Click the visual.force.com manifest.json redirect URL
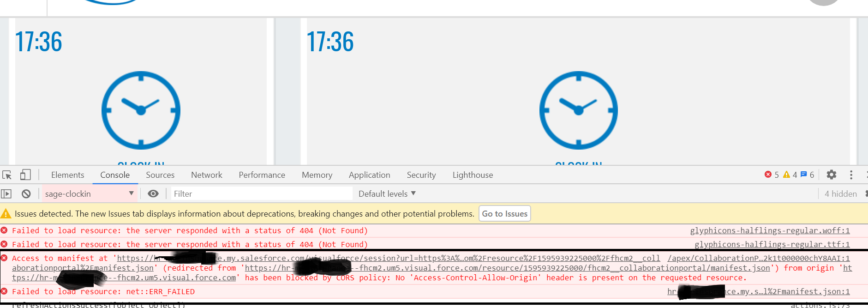 pos(507,268)
